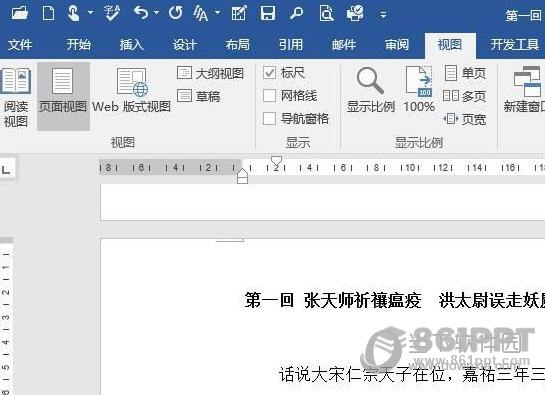Open the 显示比例 magnifier zoom dialog
Screen dimensions: 545x395
point(371,90)
